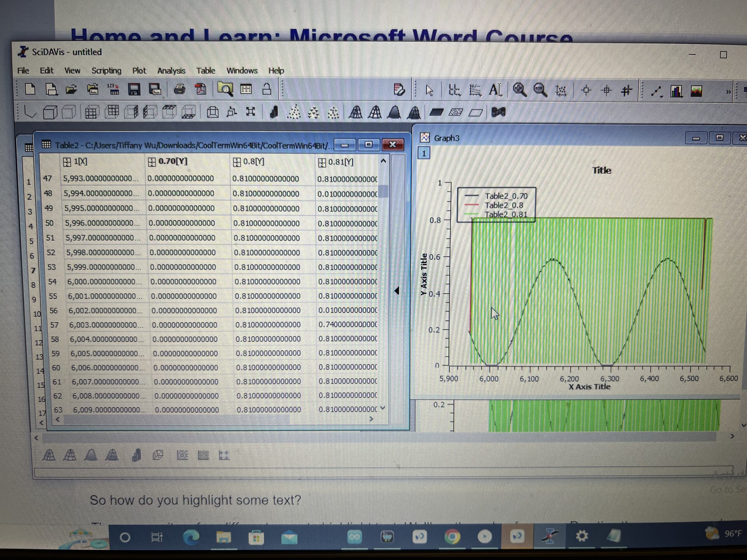The height and width of the screenshot is (560, 747).
Task: Click the Table2 vertical scrollbar down arrow
Action: tap(383, 408)
